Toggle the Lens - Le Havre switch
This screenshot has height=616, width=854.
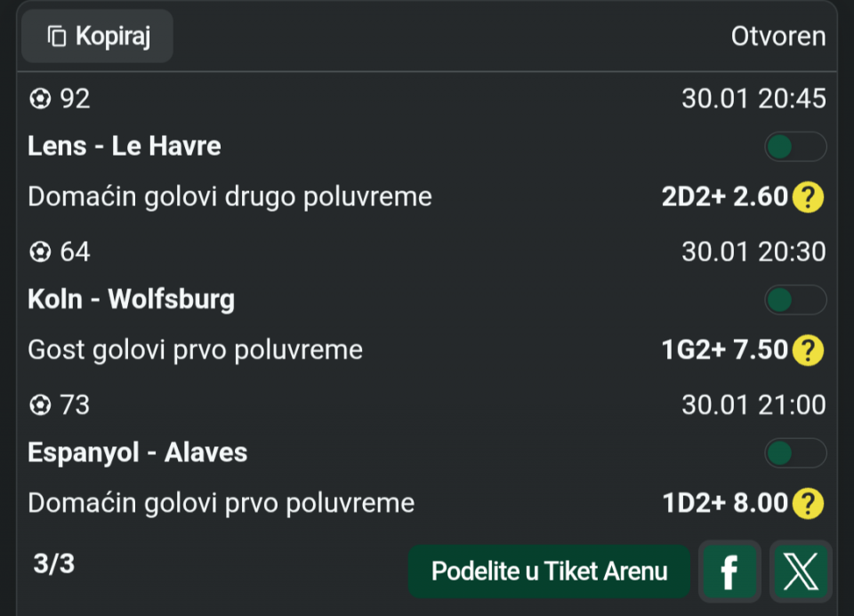pyautogui.click(x=795, y=147)
